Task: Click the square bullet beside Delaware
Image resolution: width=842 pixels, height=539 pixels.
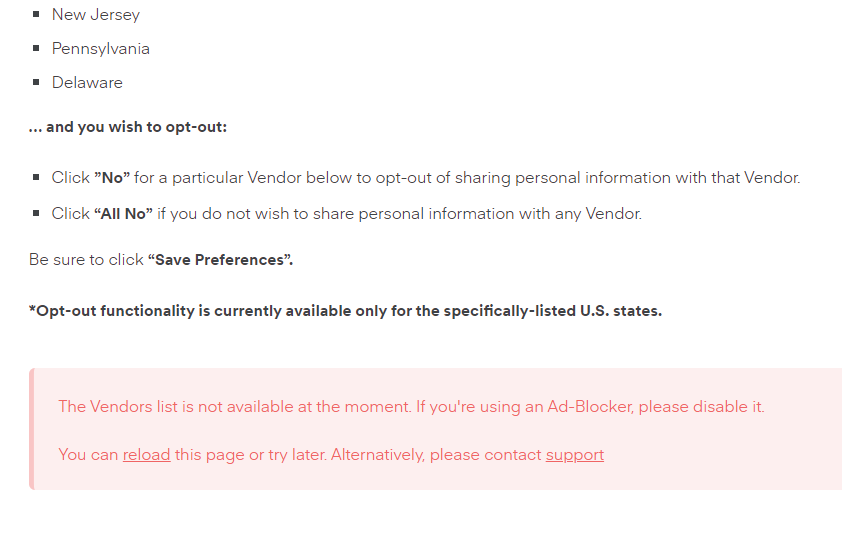Action: tap(36, 83)
